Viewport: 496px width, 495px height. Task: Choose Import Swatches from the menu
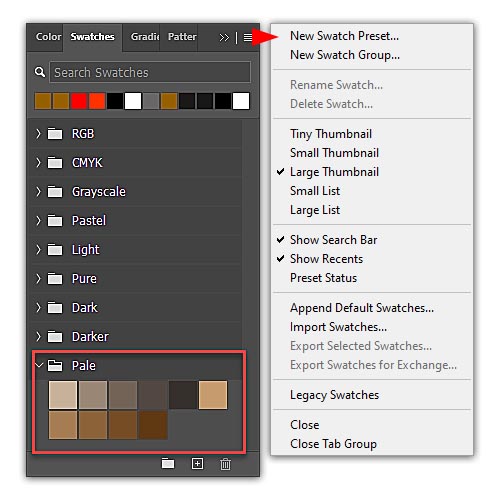tap(338, 327)
